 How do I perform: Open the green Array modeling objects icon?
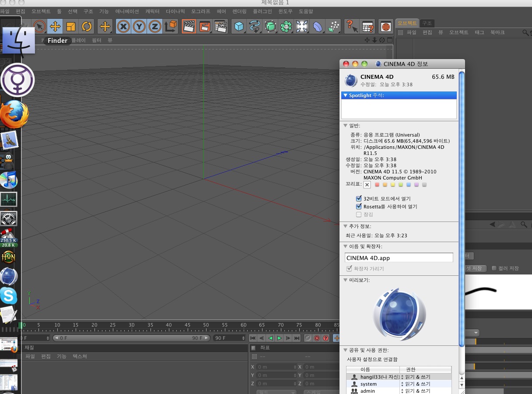[286, 27]
